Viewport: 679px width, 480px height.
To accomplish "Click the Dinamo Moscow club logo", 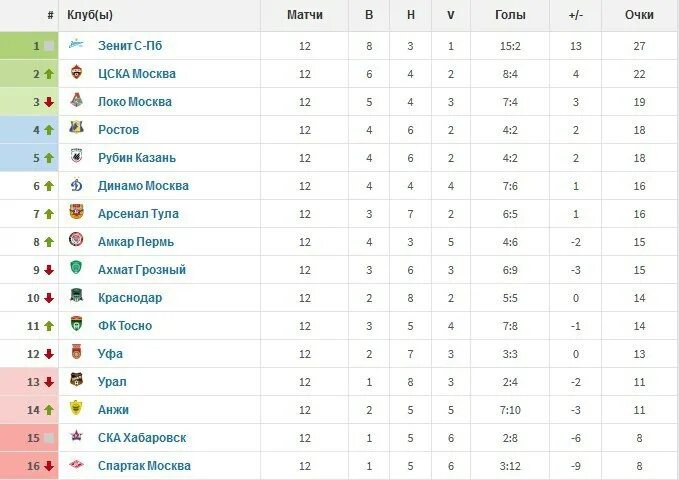I will [76, 185].
